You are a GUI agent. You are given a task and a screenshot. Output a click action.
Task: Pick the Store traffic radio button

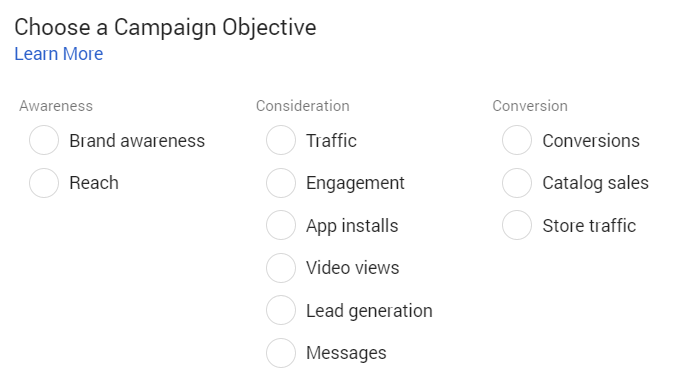[x=517, y=225]
